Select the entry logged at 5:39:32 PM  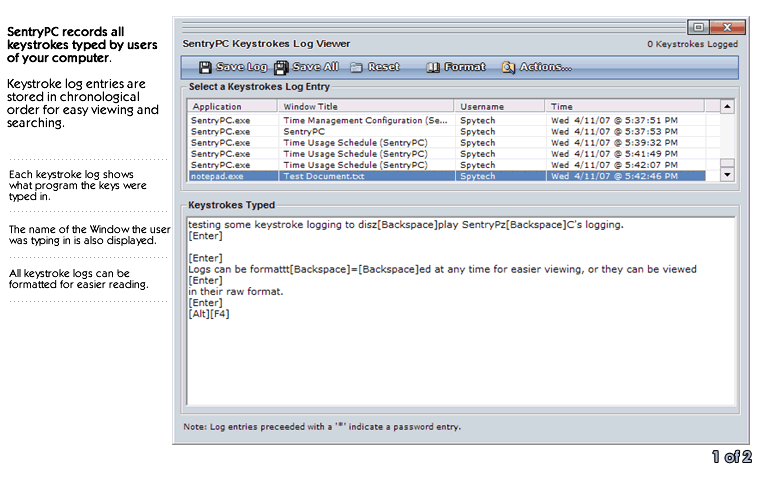[x=447, y=143]
